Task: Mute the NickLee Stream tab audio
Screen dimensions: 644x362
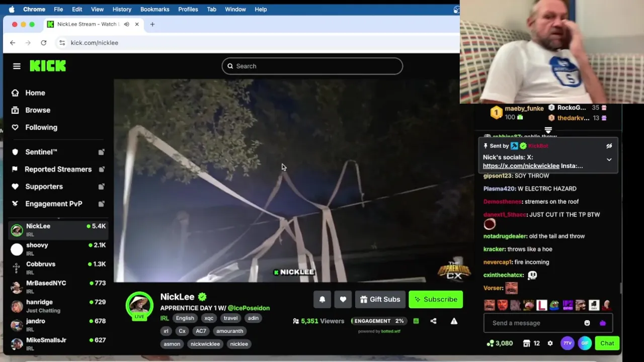Action: pyautogui.click(x=126, y=24)
